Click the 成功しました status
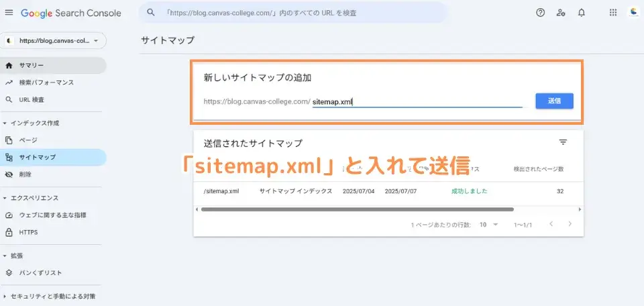This screenshot has width=644, height=306. pyautogui.click(x=469, y=191)
